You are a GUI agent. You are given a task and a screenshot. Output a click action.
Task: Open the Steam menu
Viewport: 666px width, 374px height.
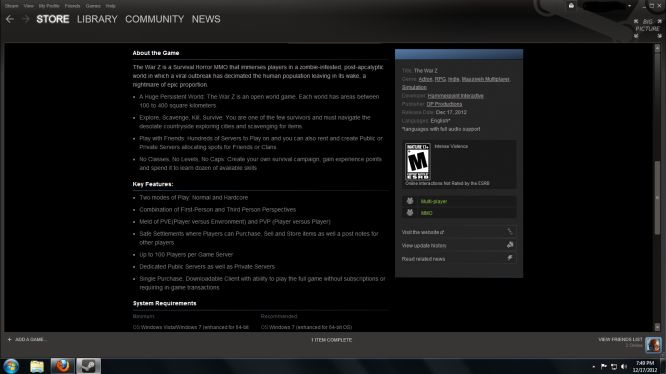[11, 6]
